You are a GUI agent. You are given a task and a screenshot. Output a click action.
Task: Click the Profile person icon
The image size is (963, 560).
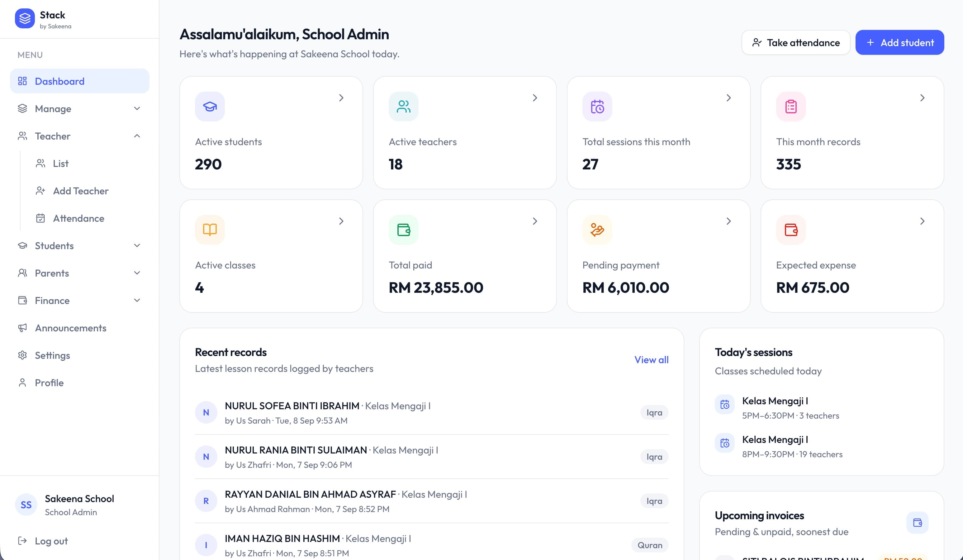click(x=22, y=383)
